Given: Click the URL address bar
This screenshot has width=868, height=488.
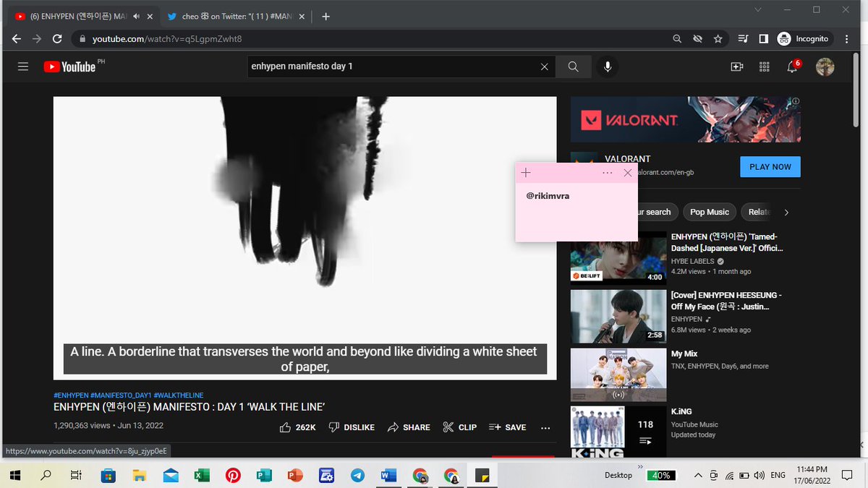Looking at the screenshot, I should (369, 38).
